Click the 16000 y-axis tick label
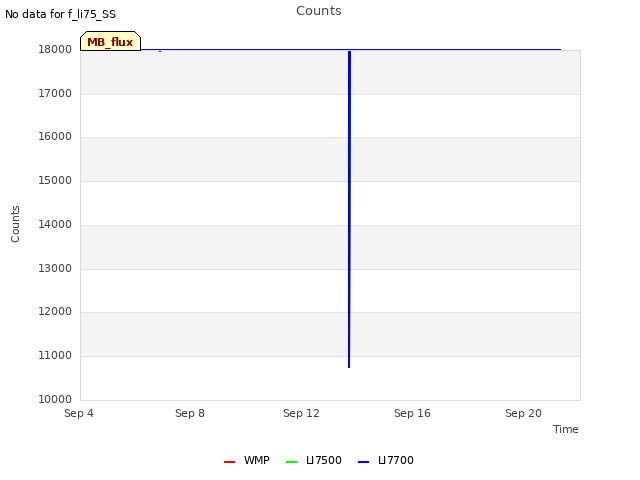The width and height of the screenshot is (640, 480). [55, 137]
